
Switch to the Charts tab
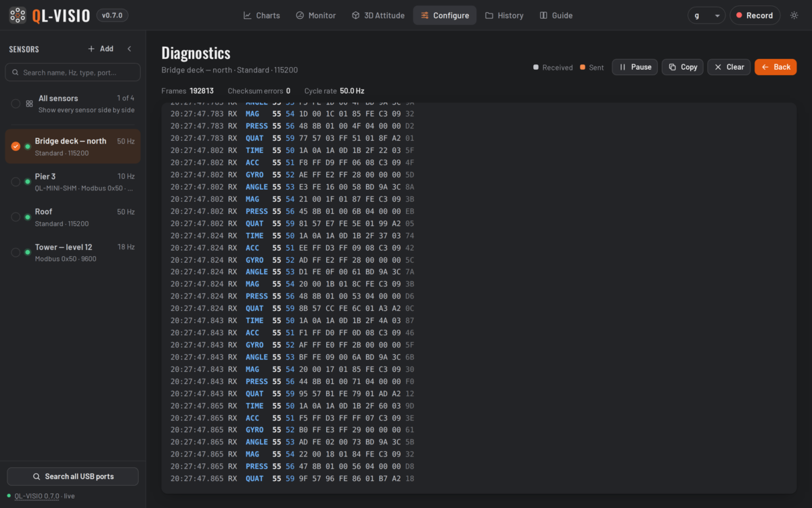coord(261,16)
